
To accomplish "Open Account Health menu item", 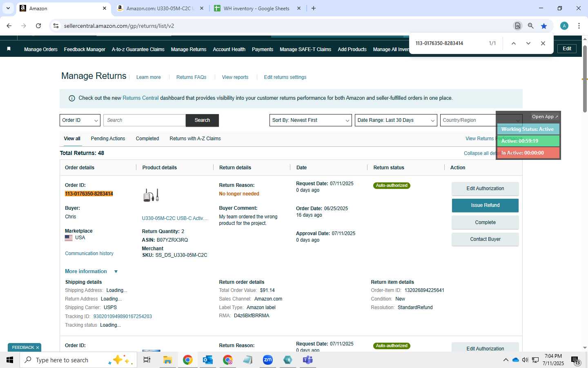I will (x=229, y=49).
